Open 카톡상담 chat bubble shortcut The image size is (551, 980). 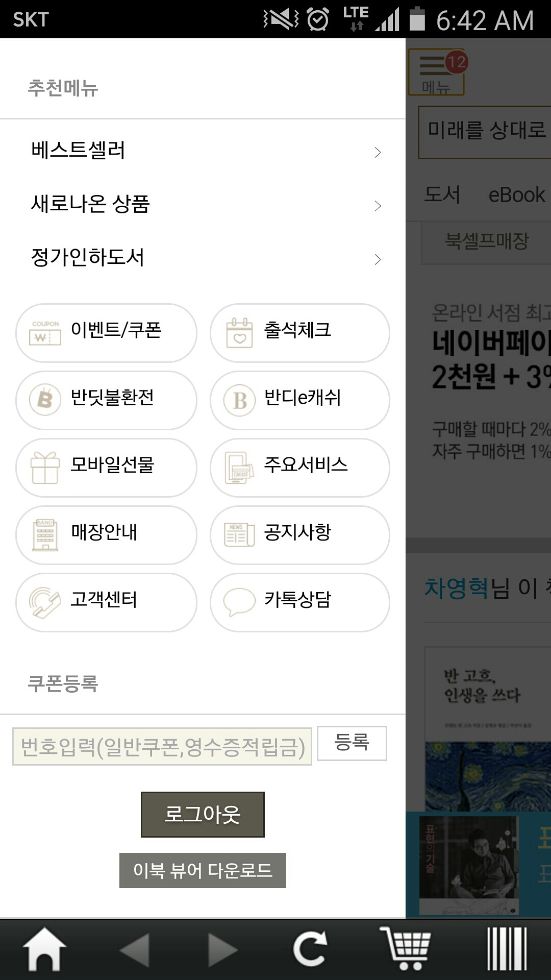(x=300, y=602)
